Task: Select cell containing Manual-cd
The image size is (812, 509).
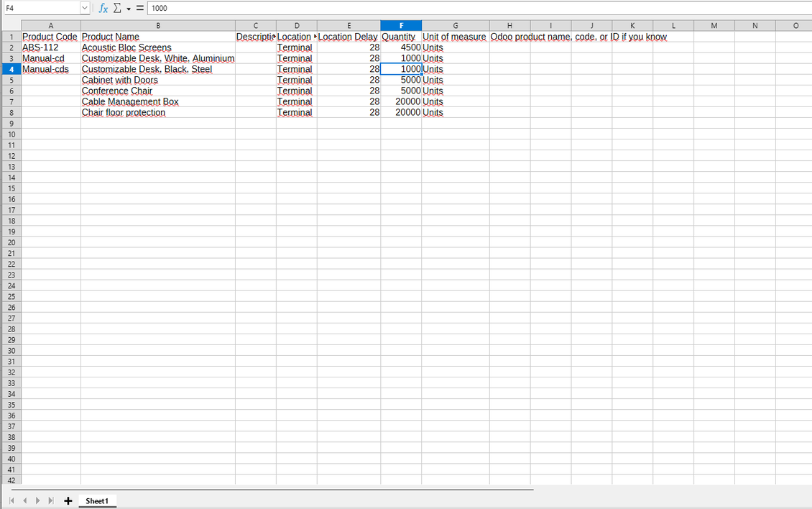Action: 51,58
